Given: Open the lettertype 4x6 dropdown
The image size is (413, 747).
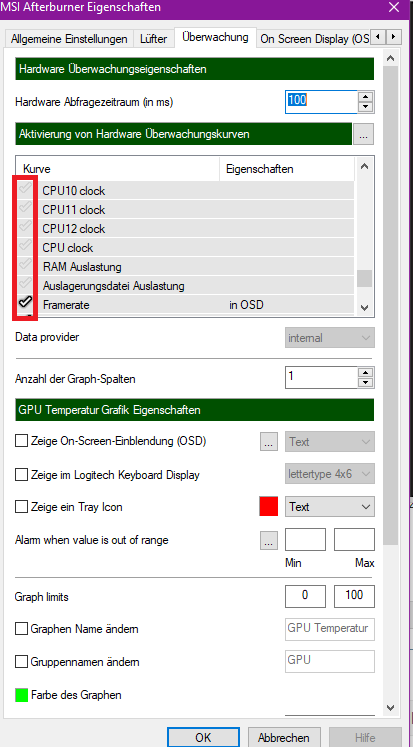Looking at the screenshot, I should click(x=330, y=474).
